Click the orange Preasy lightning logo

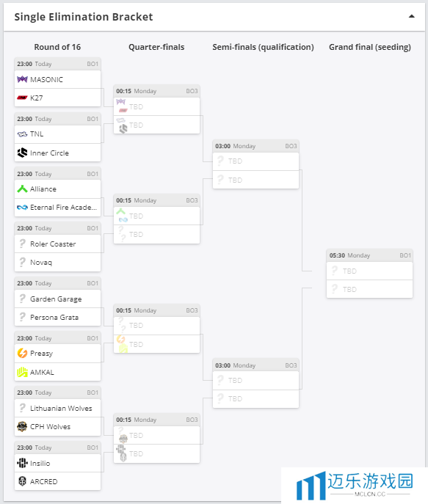pyautogui.click(x=22, y=354)
